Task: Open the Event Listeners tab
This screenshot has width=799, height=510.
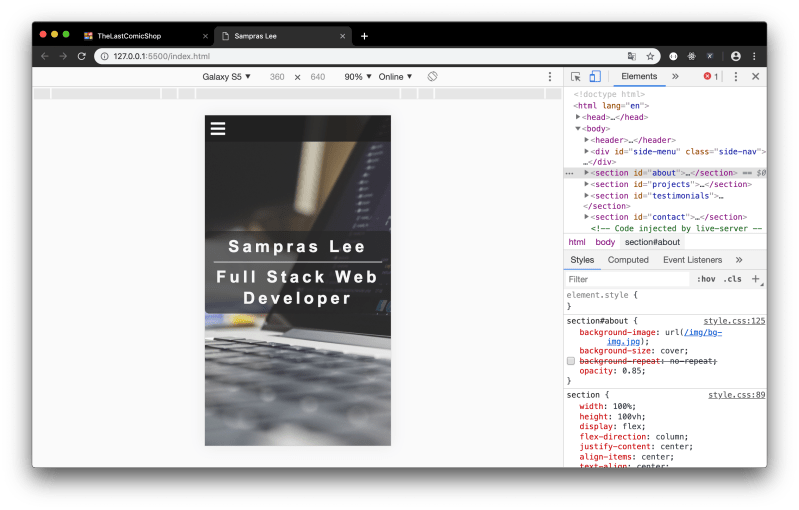Action: click(x=693, y=260)
